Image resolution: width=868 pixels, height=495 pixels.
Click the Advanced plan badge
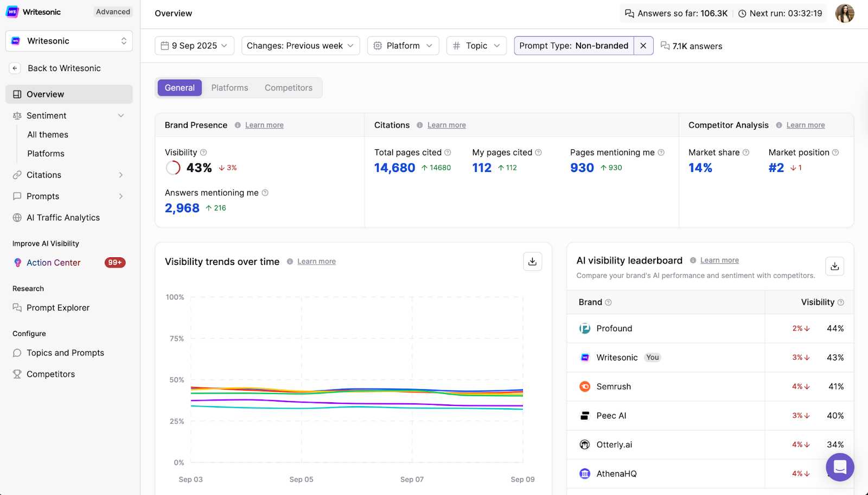pyautogui.click(x=113, y=12)
